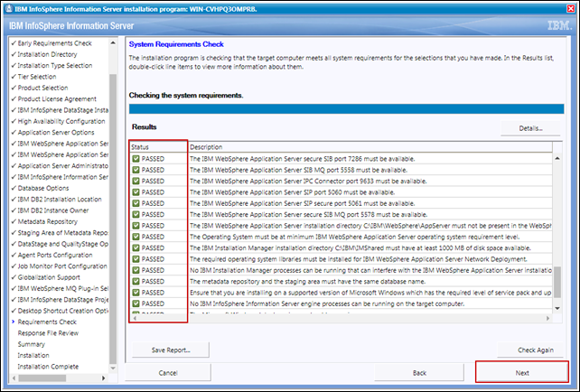Click results horizontal scroll left arrow
Screen dimensions: 580x392
[x=135, y=318]
